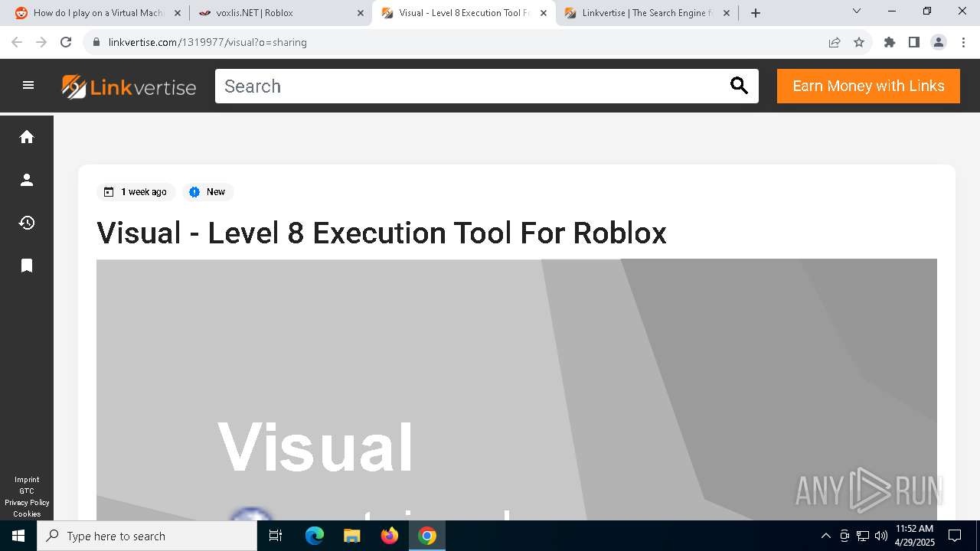Click the Linkvertise logo
Image resolution: width=980 pixels, height=551 pixels.
click(129, 86)
